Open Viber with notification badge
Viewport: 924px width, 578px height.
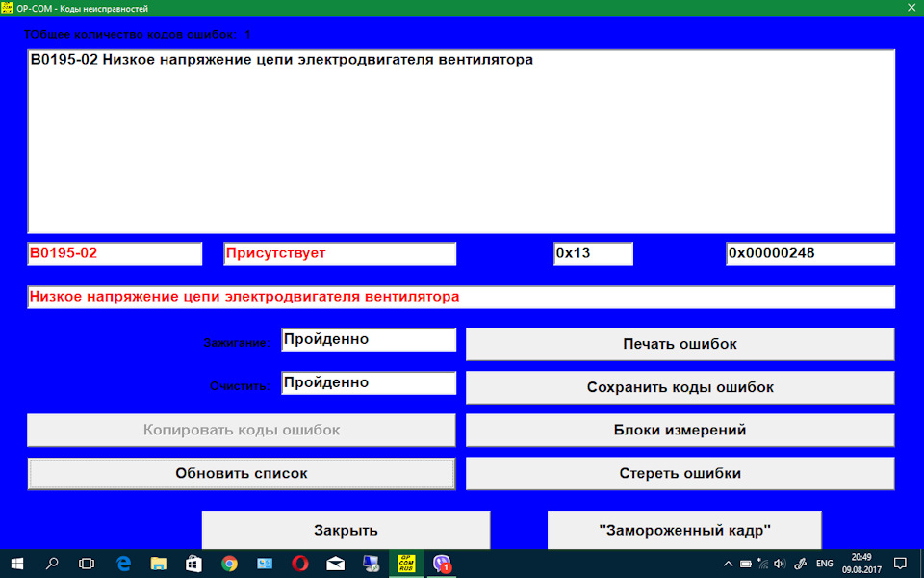pyautogui.click(x=442, y=564)
